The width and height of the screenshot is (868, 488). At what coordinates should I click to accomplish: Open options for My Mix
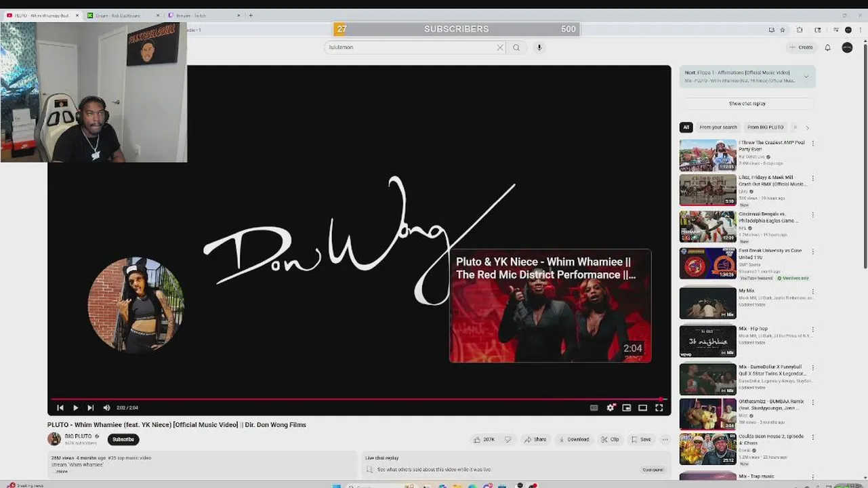click(x=812, y=292)
